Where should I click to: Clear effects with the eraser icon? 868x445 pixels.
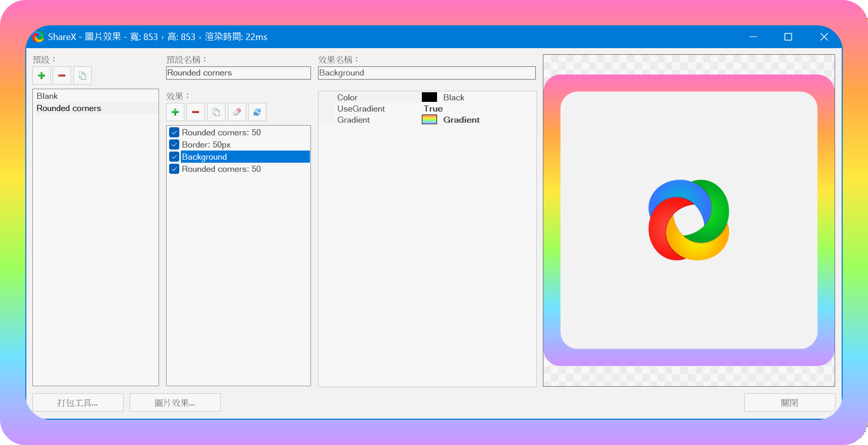click(236, 112)
